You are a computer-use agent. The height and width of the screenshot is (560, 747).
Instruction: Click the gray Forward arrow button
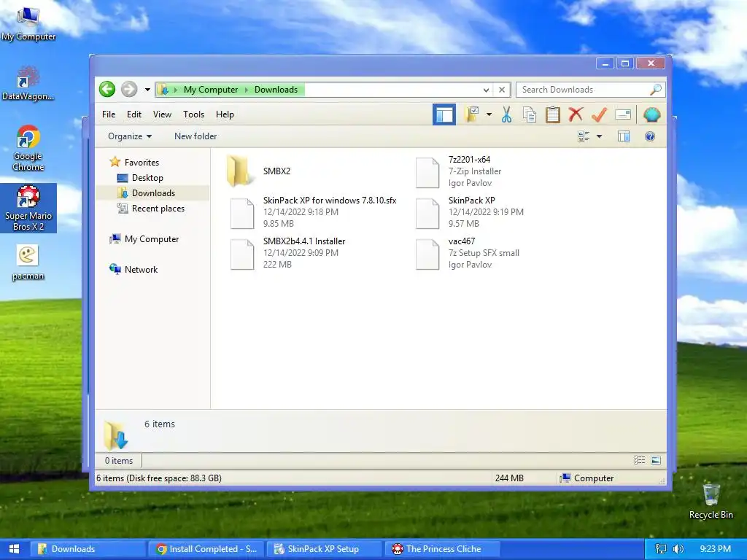128,89
